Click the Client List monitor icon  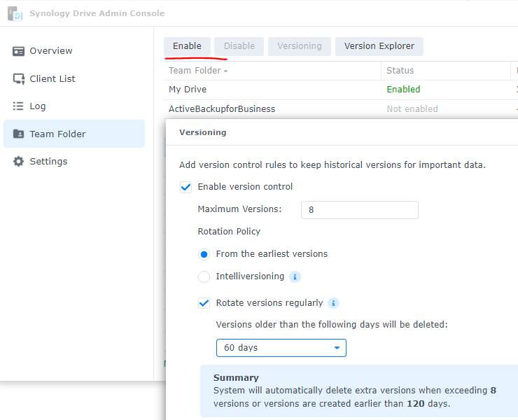(18, 79)
